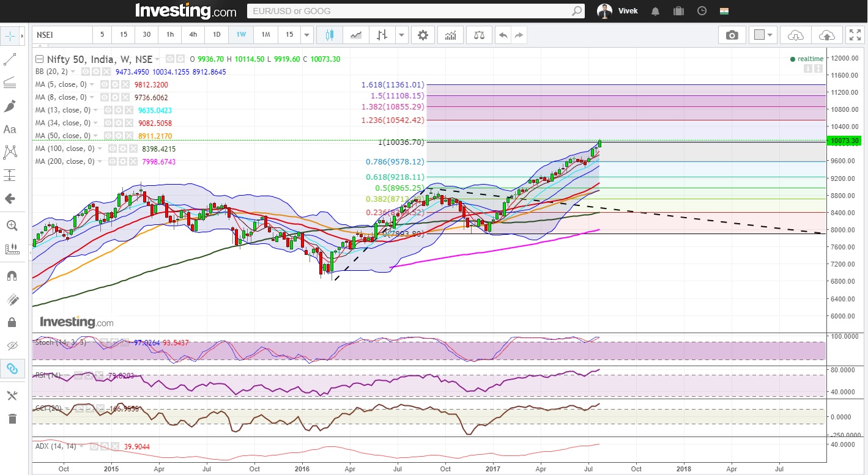The width and height of the screenshot is (868, 475).
Task: Select the 5 minute timeframe
Action: (102, 35)
